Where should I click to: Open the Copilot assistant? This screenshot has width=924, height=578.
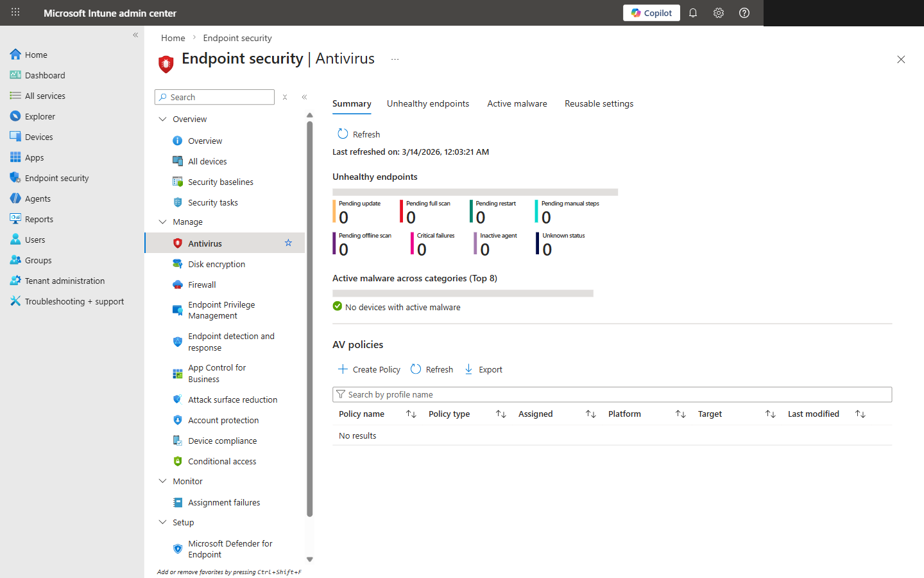click(x=651, y=12)
